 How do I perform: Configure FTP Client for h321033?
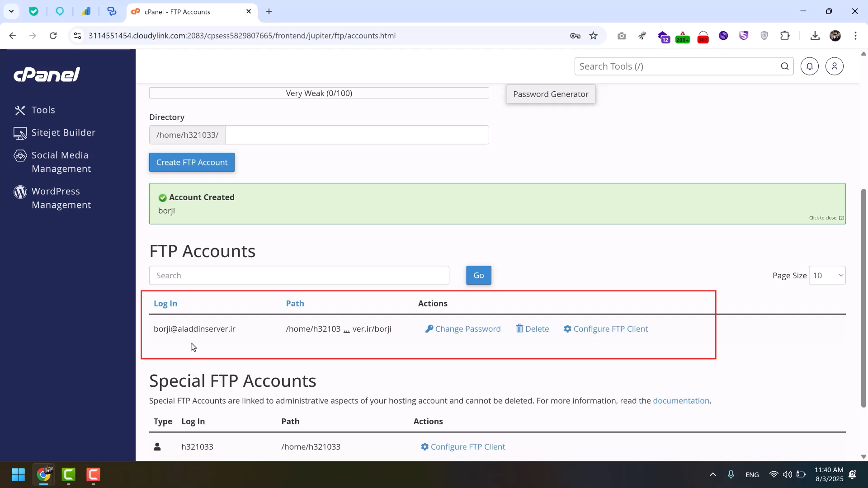(463, 447)
